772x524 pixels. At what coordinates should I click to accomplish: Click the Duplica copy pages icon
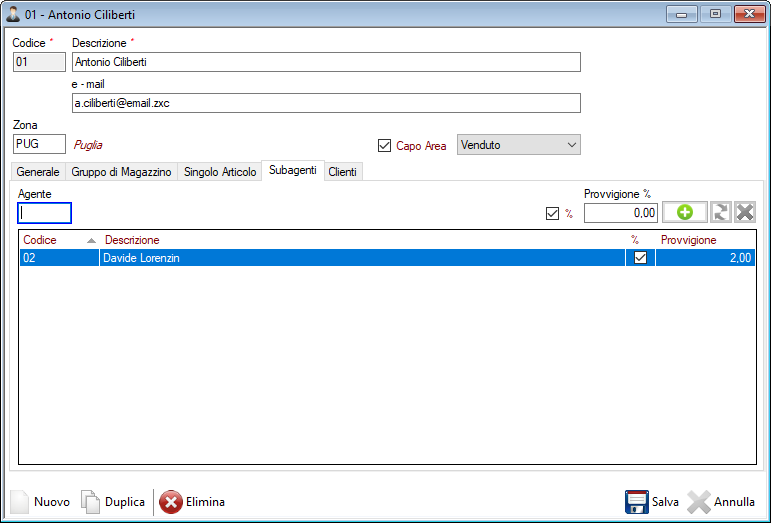tap(91, 502)
